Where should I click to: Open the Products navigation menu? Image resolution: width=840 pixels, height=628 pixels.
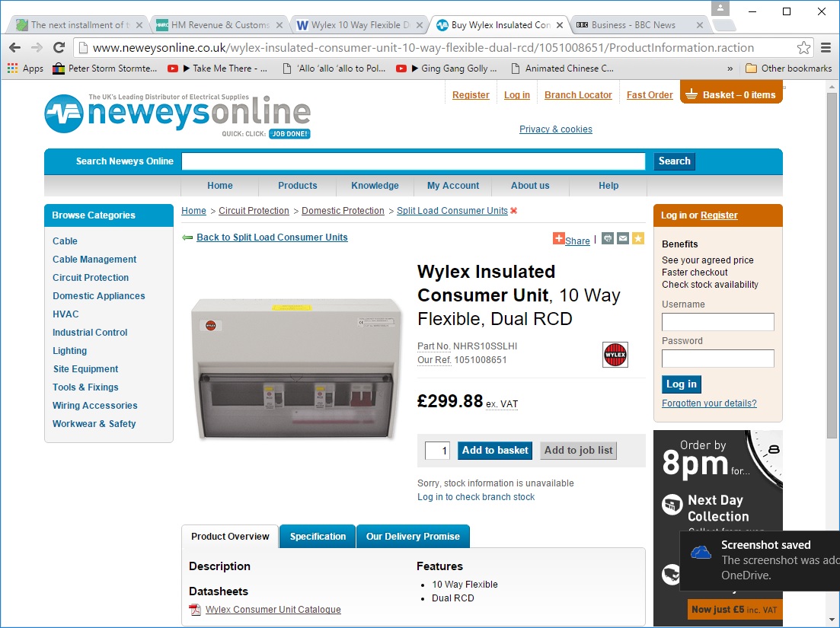coord(297,186)
